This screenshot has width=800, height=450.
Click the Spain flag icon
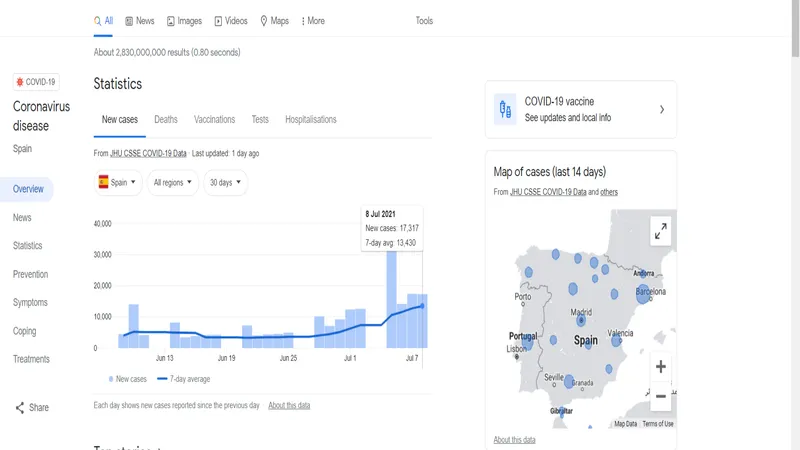[104, 182]
